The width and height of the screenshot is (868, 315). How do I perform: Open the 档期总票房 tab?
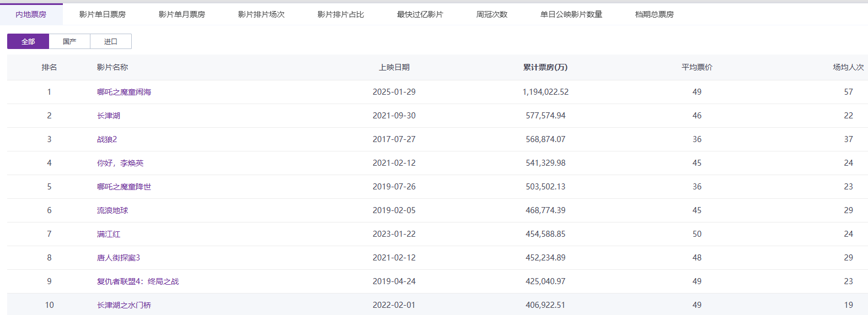point(654,14)
